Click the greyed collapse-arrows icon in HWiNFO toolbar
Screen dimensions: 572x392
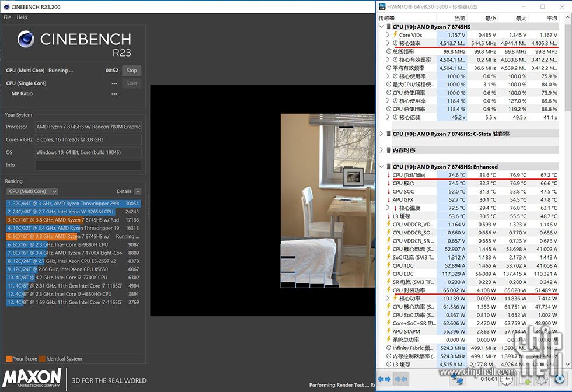pos(402,379)
